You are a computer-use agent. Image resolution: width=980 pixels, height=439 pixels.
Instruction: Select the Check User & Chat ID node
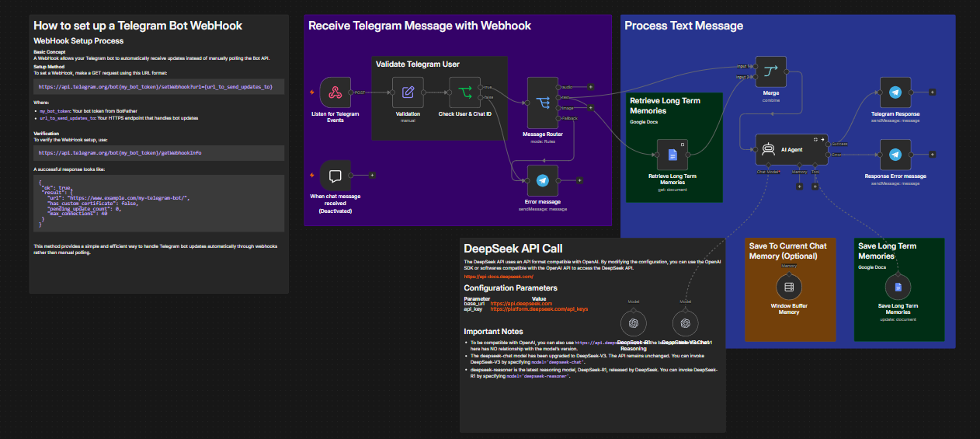click(x=465, y=92)
